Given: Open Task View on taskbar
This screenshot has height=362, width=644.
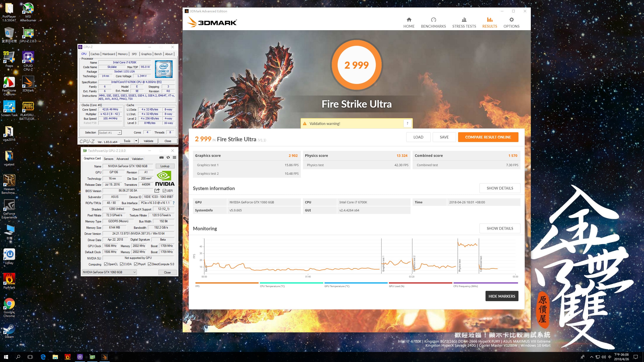Looking at the screenshot, I should click(x=30, y=357).
